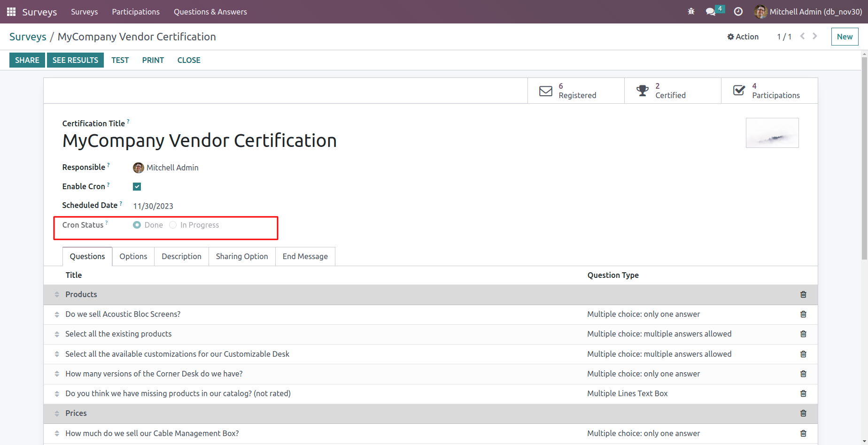Select In Progress cron status
The width and height of the screenshot is (868, 445).
click(x=173, y=225)
